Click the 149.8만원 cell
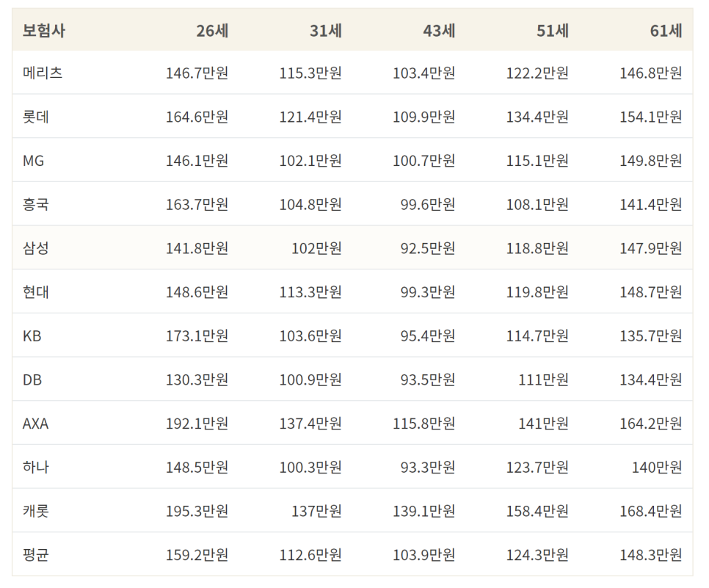This screenshot has height=588, width=709. pos(651,161)
